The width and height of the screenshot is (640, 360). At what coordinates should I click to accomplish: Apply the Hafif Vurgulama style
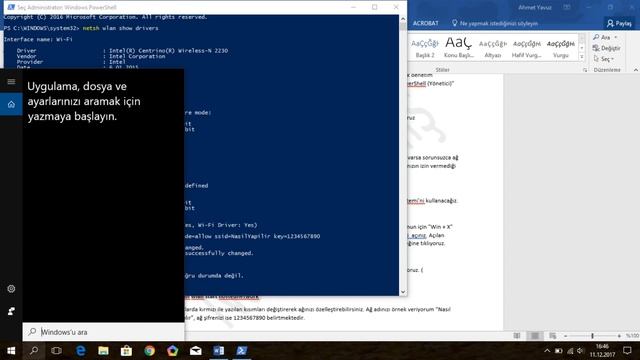click(x=527, y=48)
